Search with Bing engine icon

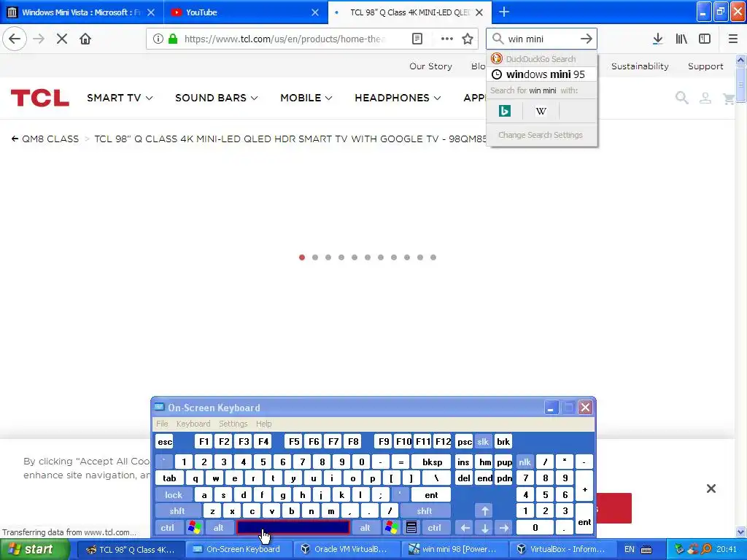(x=505, y=111)
